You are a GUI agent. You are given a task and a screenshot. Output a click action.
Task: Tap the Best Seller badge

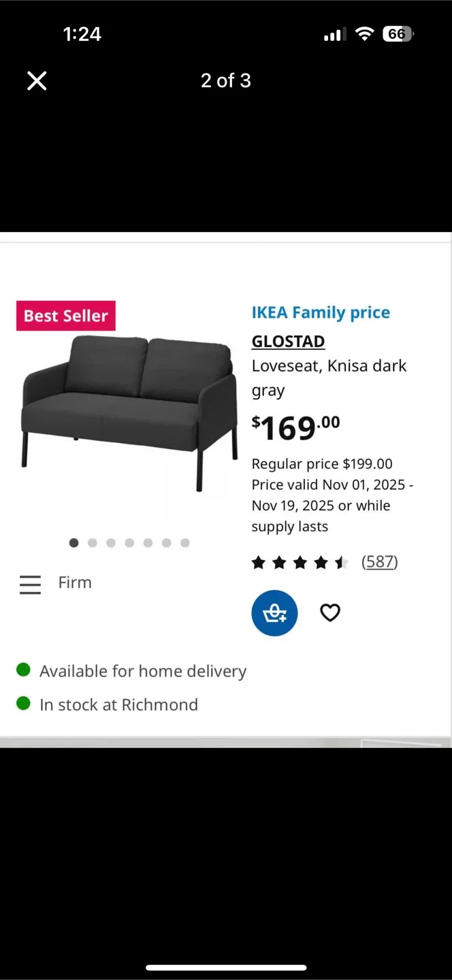pyautogui.click(x=65, y=315)
